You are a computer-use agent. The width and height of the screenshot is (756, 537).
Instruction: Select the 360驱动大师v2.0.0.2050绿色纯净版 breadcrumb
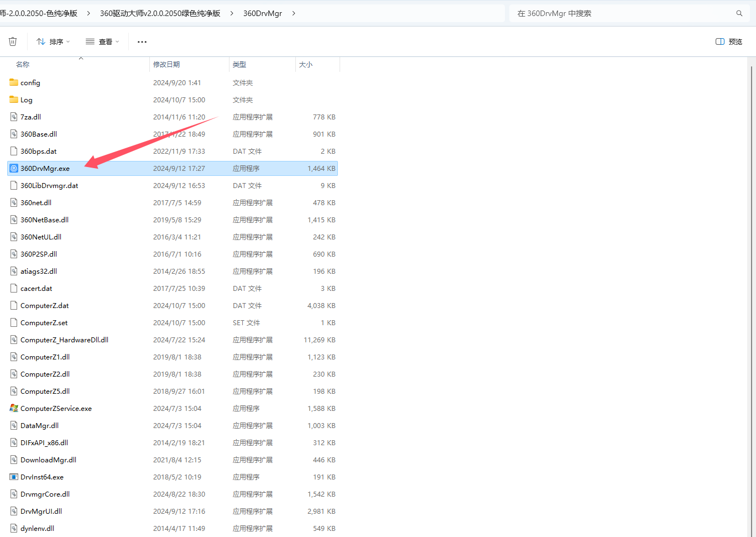point(160,13)
